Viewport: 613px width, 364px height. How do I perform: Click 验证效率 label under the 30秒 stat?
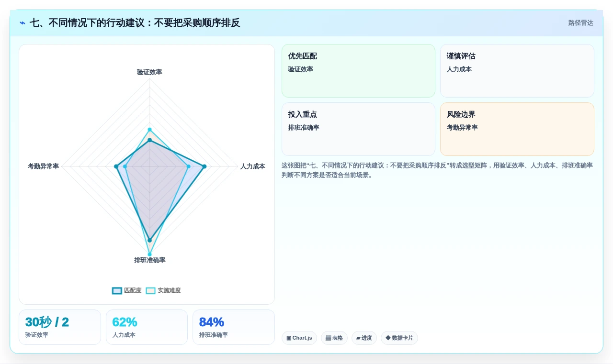(x=37, y=335)
